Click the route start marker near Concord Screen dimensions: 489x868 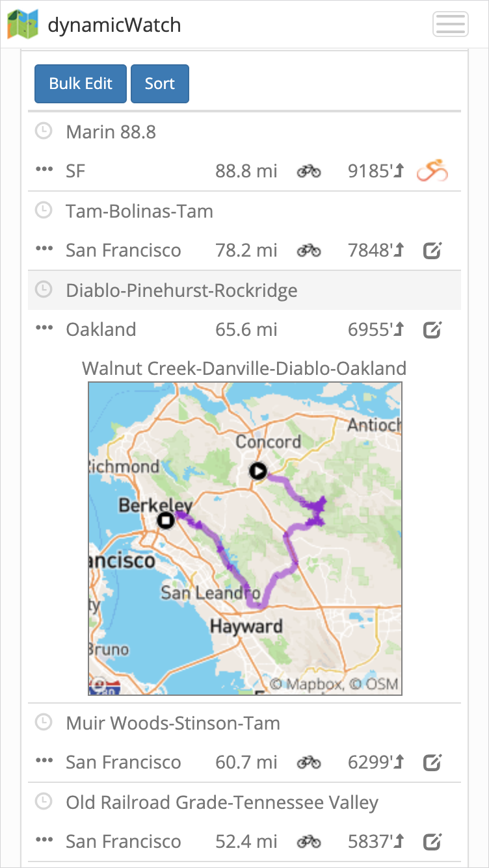pos(258,471)
